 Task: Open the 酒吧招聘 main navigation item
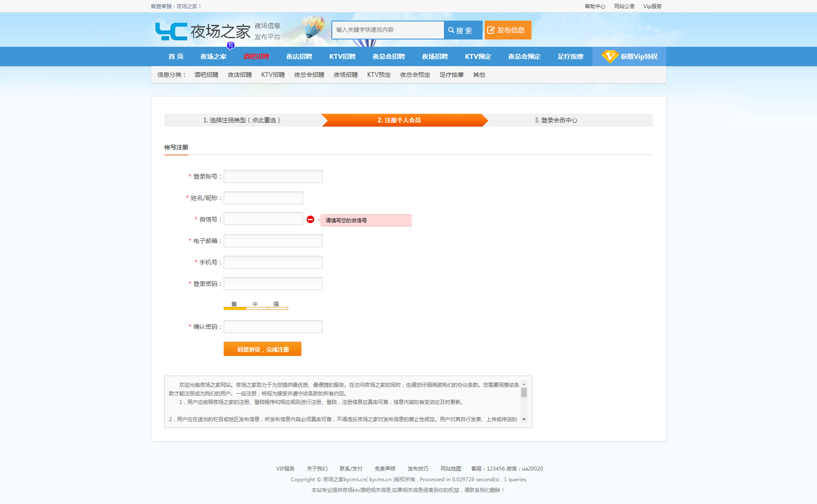(x=256, y=57)
